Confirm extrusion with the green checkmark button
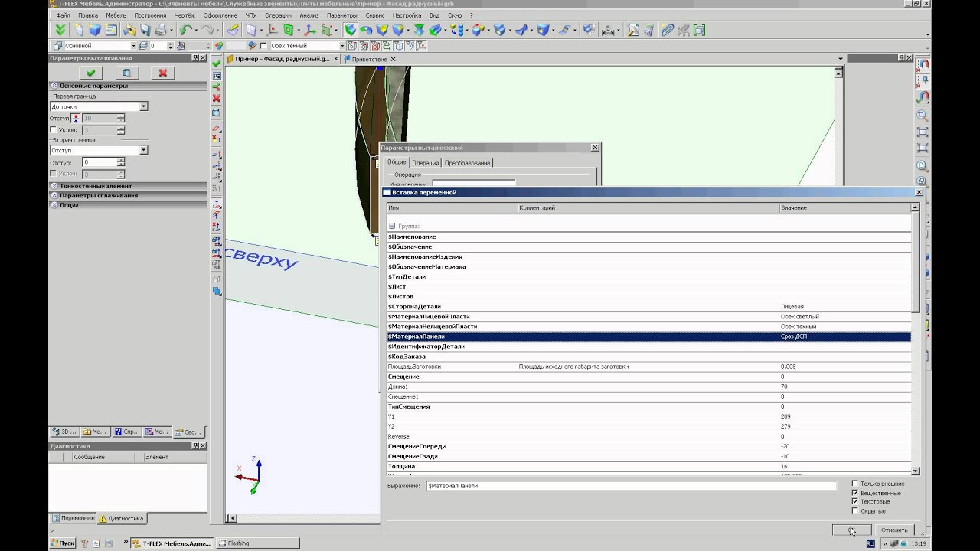The image size is (980, 551). click(90, 73)
